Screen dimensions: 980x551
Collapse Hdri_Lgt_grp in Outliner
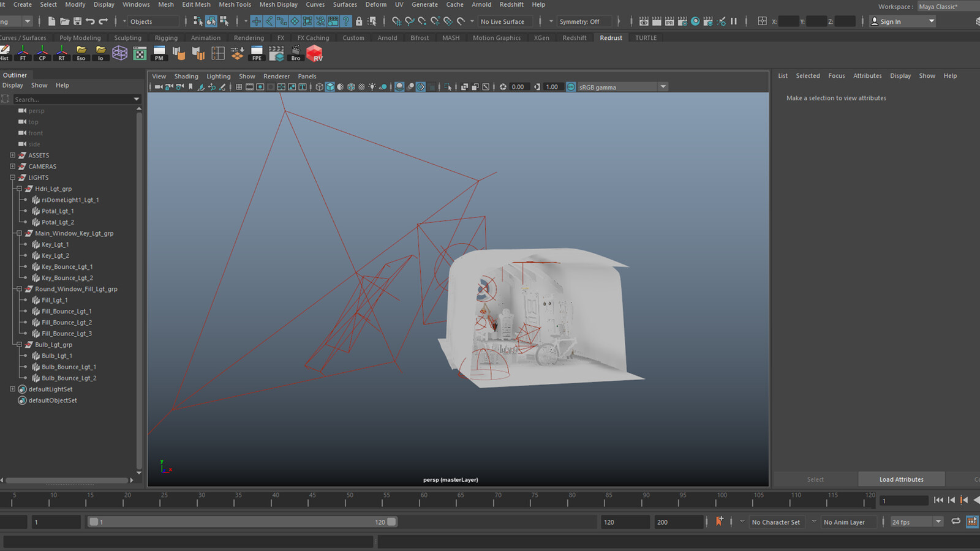pyautogui.click(x=19, y=189)
